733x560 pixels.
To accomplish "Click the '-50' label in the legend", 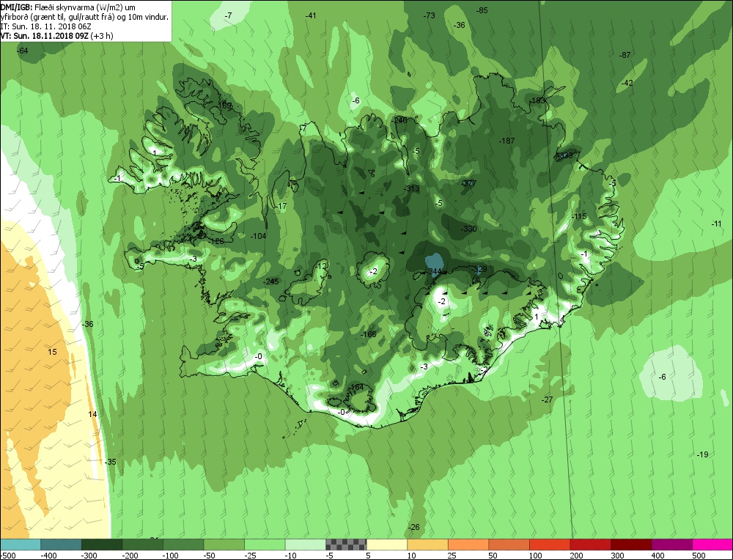I will [x=210, y=556].
